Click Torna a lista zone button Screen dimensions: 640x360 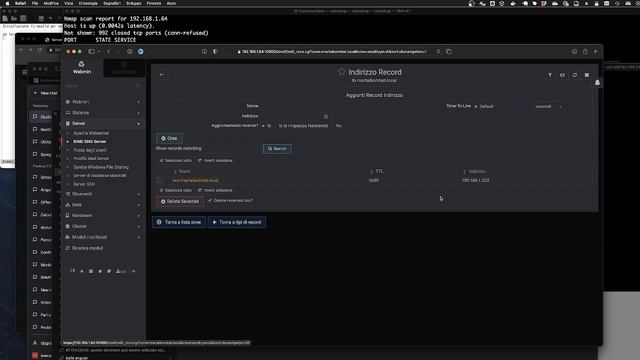pos(179,222)
